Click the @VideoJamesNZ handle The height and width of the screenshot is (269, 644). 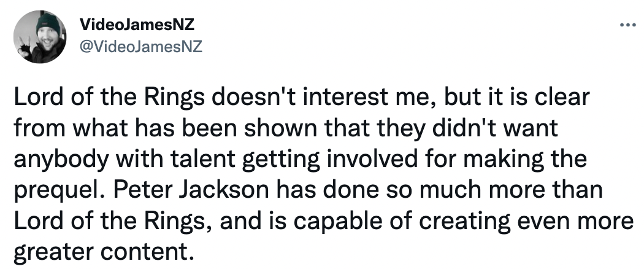point(141,47)
